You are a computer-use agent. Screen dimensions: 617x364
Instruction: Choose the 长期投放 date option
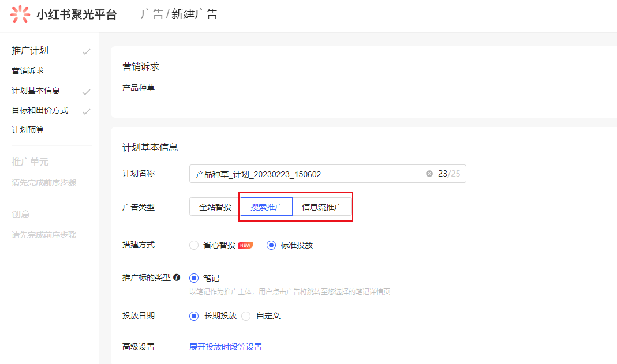coord(193,316)
